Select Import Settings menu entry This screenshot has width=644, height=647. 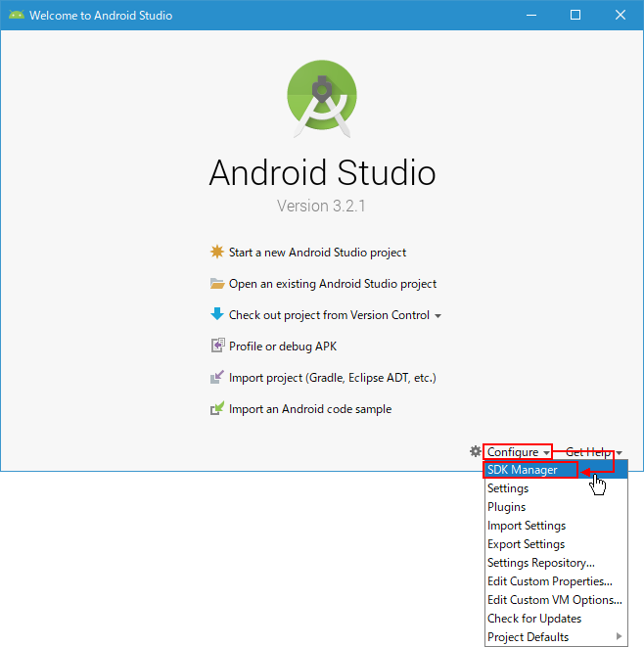[556, 526]
